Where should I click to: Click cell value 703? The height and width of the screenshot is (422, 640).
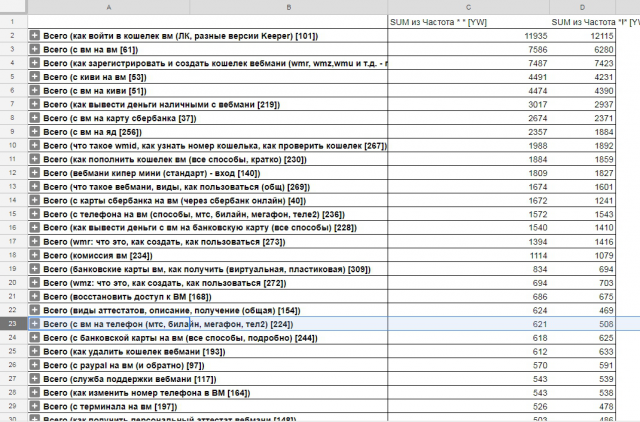[606, 283]
